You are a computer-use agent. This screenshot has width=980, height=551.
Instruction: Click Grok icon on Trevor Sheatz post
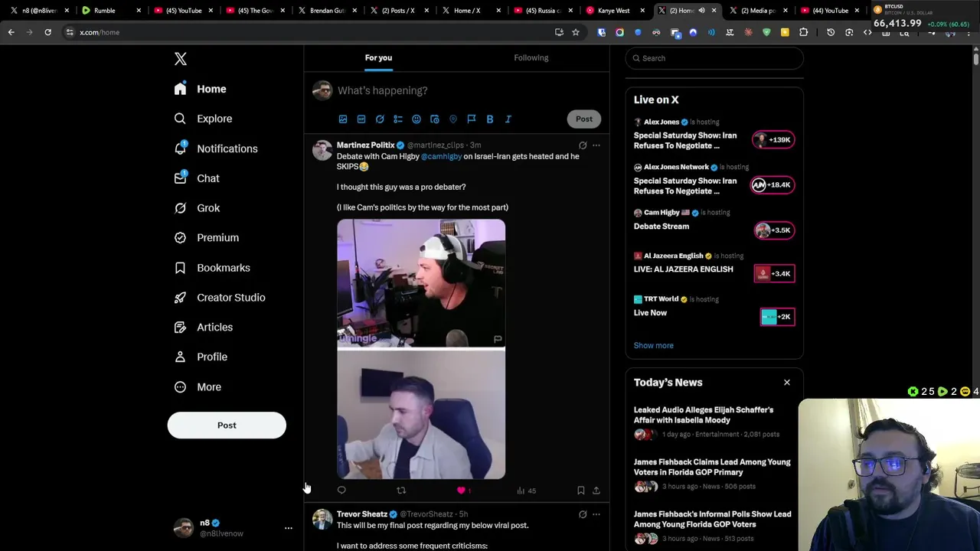tap(583, 514)
